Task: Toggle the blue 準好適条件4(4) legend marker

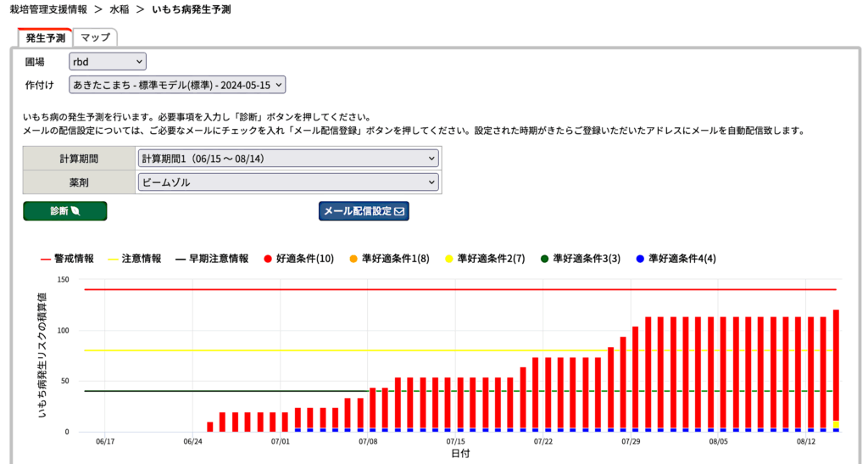Action: [x=640, y=259]
